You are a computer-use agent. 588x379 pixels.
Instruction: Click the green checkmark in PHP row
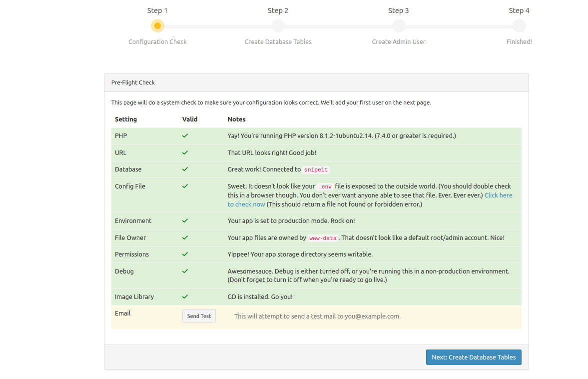tap(185, 135)
